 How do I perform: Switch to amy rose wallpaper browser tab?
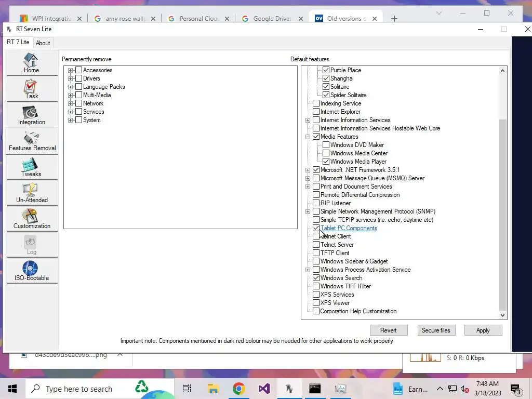(x=124, y=19)
